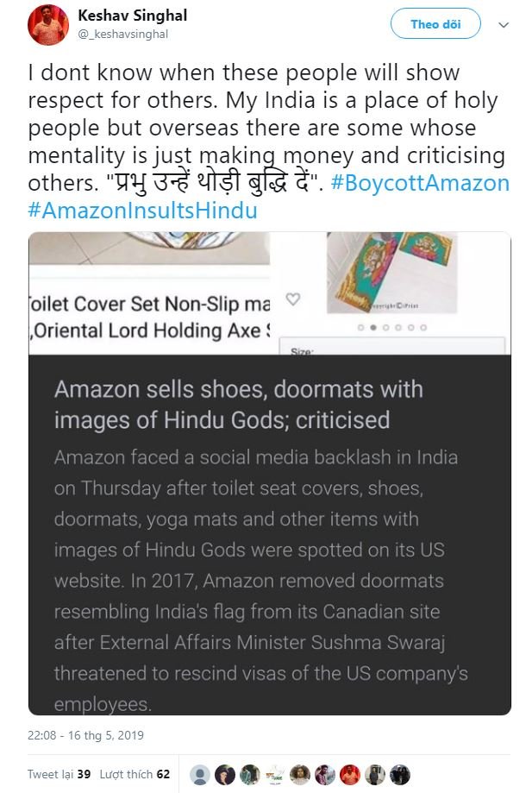Click the white logo liker avatar
Viewport: 532px width, 793px height.
point(275,774)
